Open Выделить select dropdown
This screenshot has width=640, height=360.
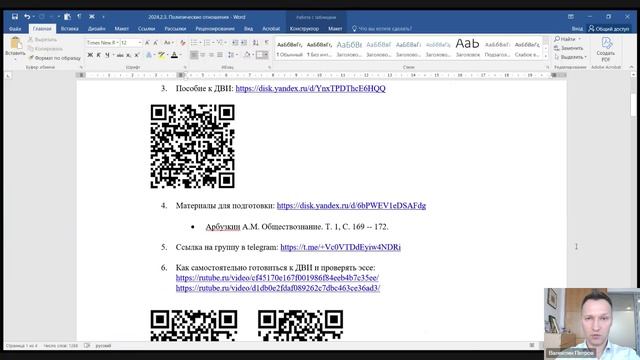click(571, 57)
